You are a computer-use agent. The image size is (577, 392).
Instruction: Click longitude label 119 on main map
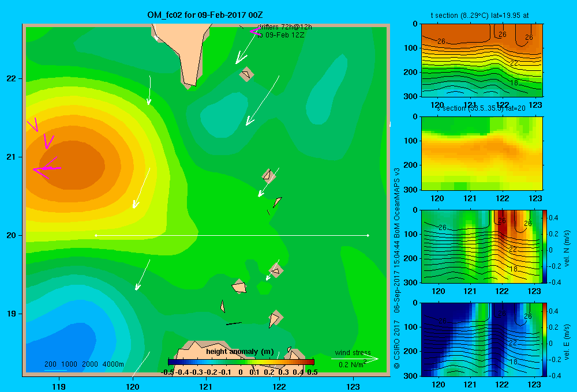pos(59,386)
